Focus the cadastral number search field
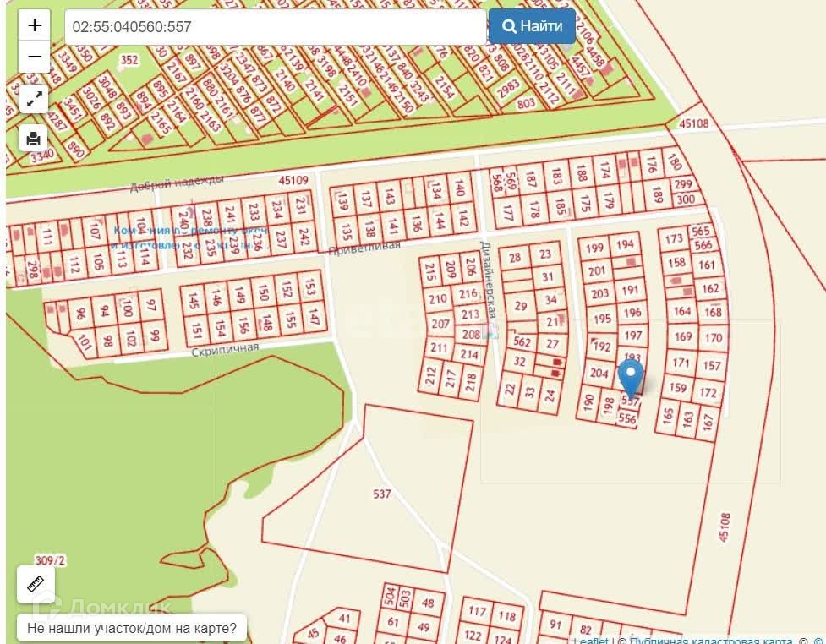 coord(276,26)
